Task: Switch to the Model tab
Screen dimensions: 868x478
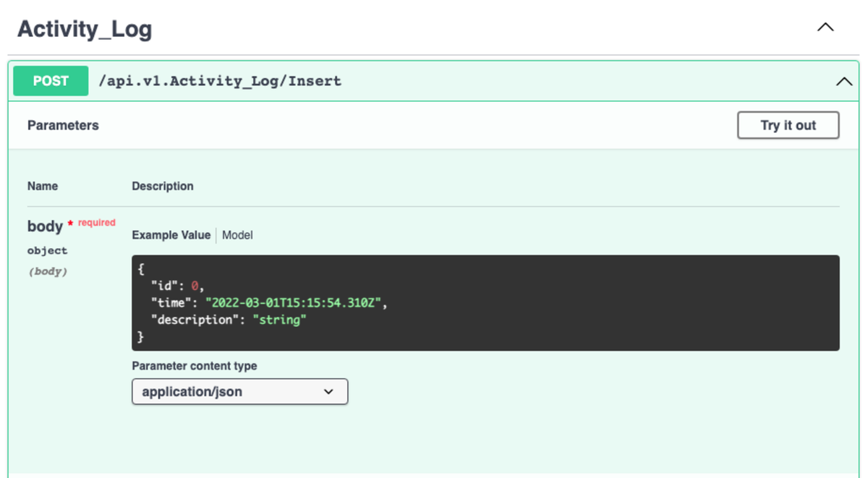Action: point(237,235)
